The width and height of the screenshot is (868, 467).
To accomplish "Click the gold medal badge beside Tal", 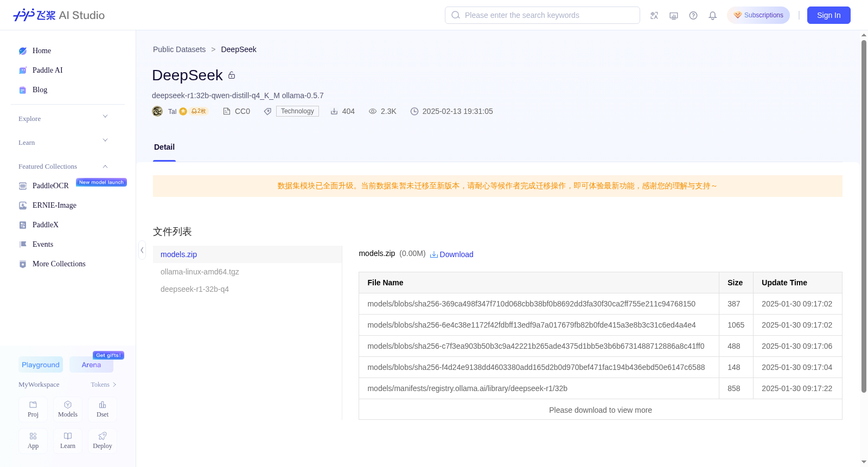I will tap(183, 111).
